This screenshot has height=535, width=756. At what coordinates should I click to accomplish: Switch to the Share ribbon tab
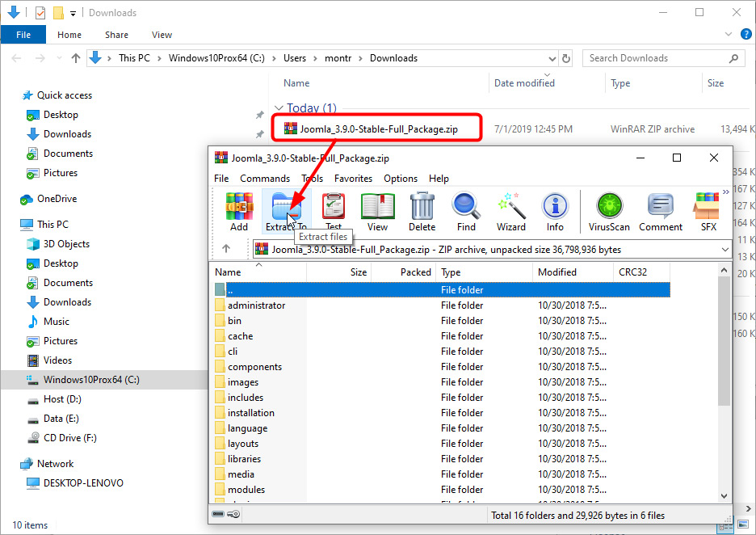click(116, 35)
